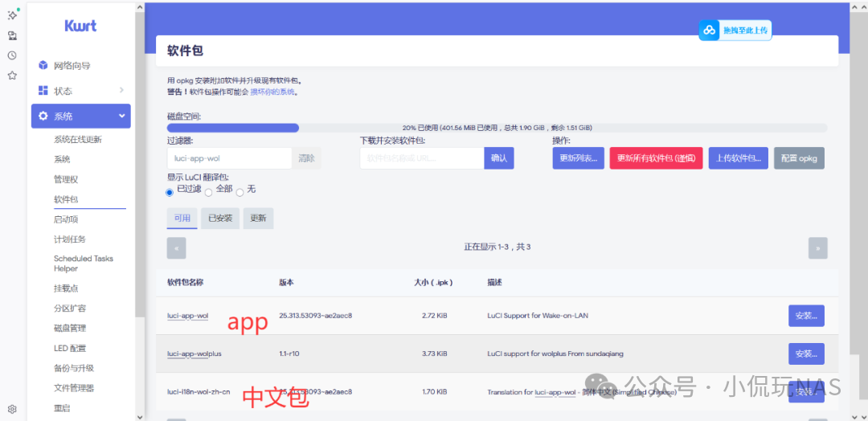Image resolution: width=868 pixels, height=421 pixels.
Task: Focus the 过滤器 filter input field
Action: (x=229, y=158)
